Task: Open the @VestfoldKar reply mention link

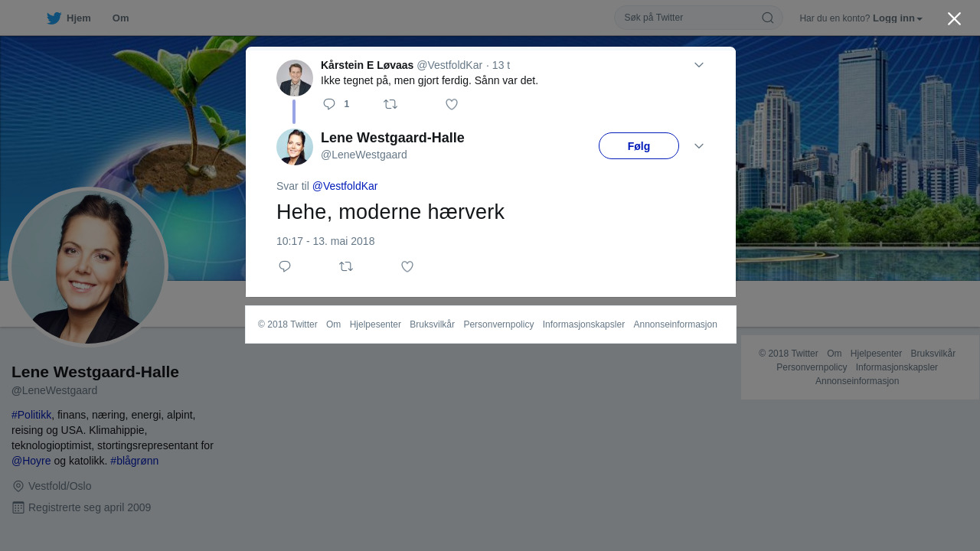Action: [x=345, y=186]
